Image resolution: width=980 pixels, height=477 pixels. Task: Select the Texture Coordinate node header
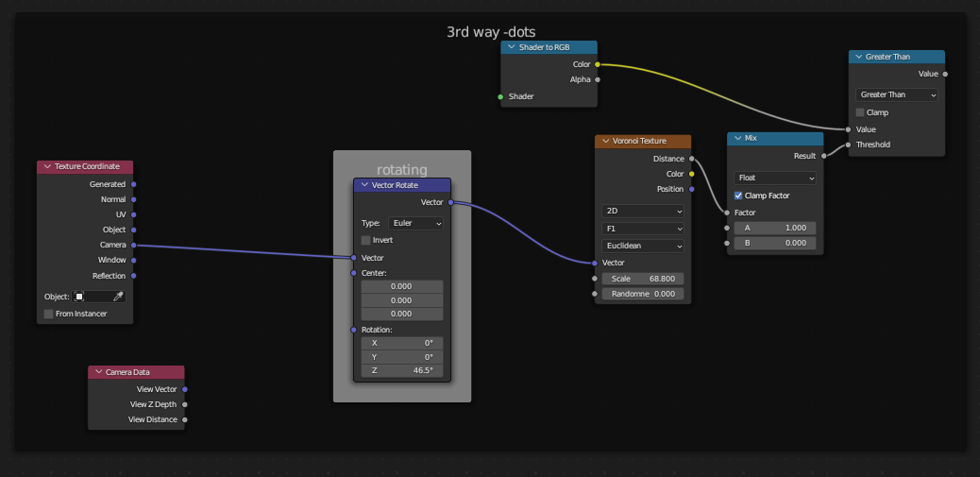click(x=85, y=166)
